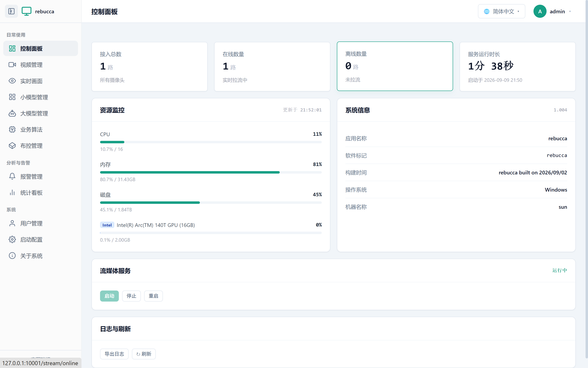This screenshot has height=368, width=588.
Task: Click the 业务算法 chip icon
Action: pyautogui.click(x=12, y=129)
